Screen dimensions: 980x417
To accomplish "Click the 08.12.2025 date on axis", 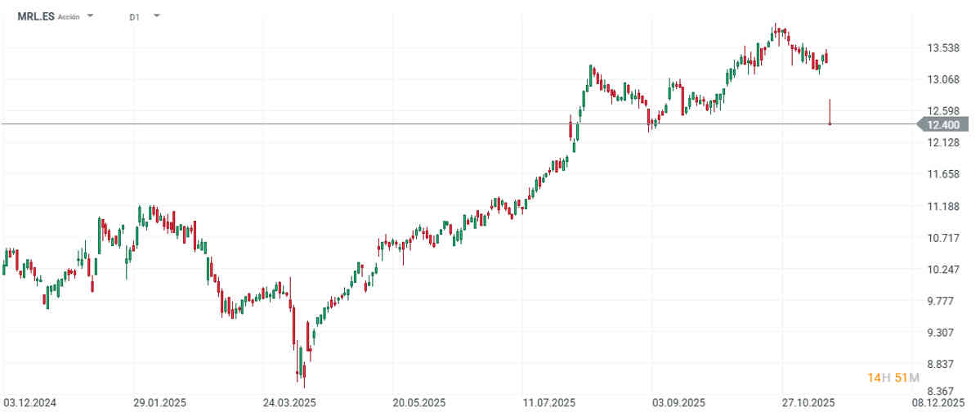I will pos(938,403).
